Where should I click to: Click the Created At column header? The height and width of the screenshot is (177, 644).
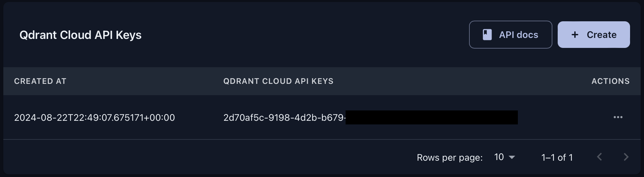click(40, 81)
